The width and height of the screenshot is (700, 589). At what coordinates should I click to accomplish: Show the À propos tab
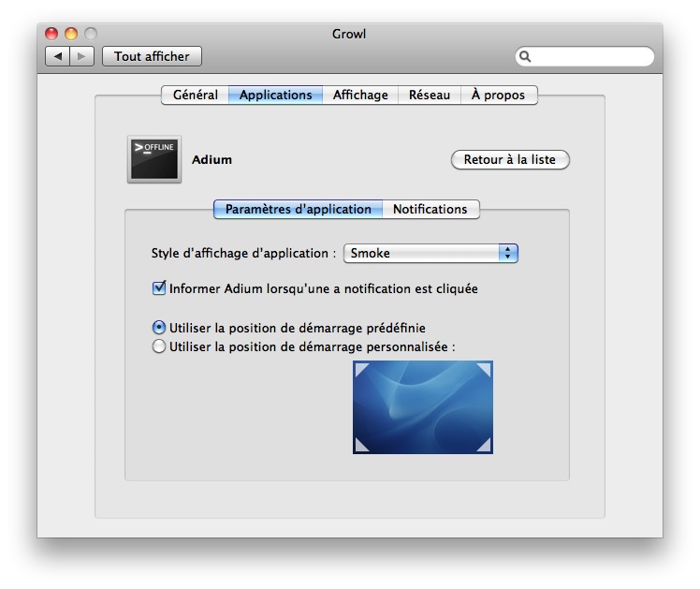click(x=498, y=95)
